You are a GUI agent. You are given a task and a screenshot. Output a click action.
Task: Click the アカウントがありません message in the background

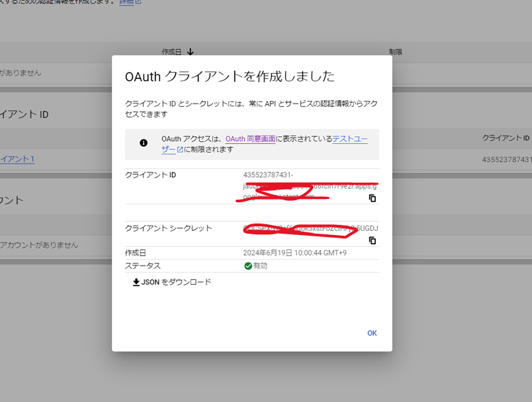pos(39,245)
